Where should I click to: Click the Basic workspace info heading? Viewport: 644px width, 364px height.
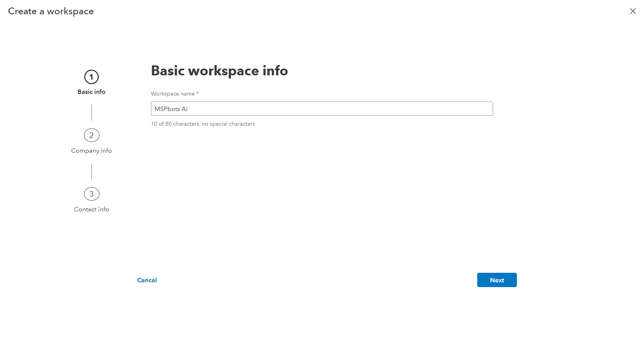coord(219,71)
